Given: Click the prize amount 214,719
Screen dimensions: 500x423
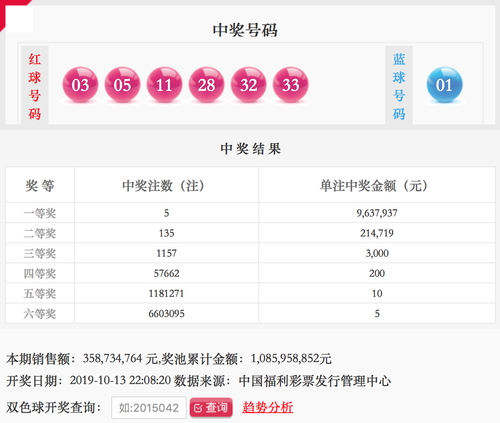Looking at the screenshot, I should pyautogui.click(x=377, y=233).
